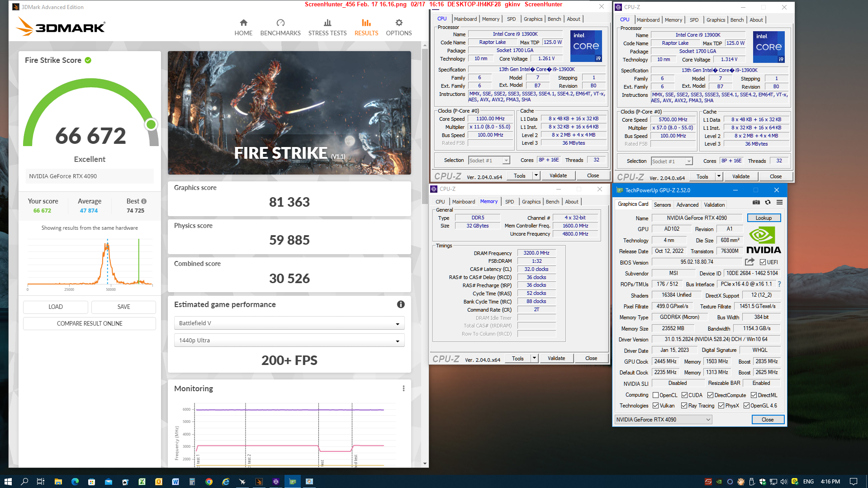Click the Close button at bottom of GPU-Z
This screenshot has height=488, width=868.
point(768,419)
